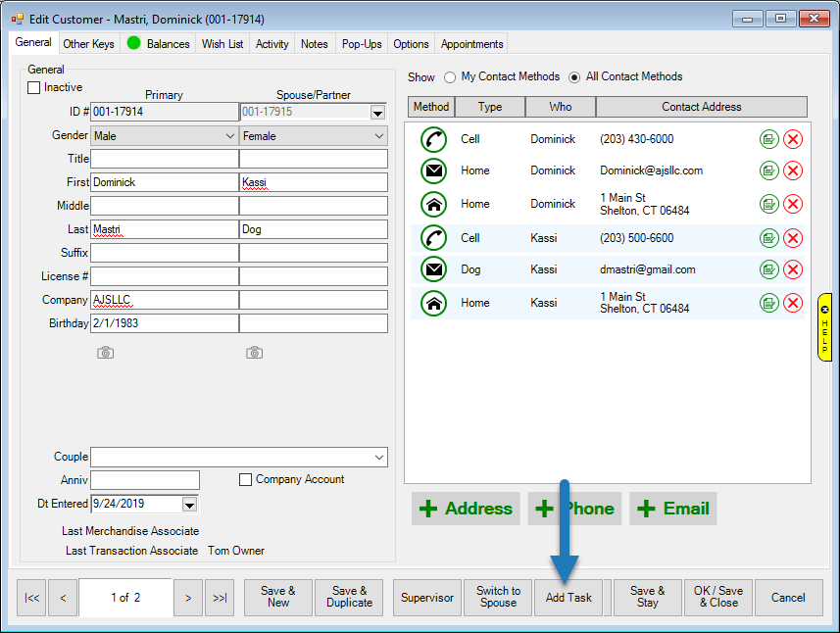
Task: Open the Couple dropdown list
Action: 378,457
